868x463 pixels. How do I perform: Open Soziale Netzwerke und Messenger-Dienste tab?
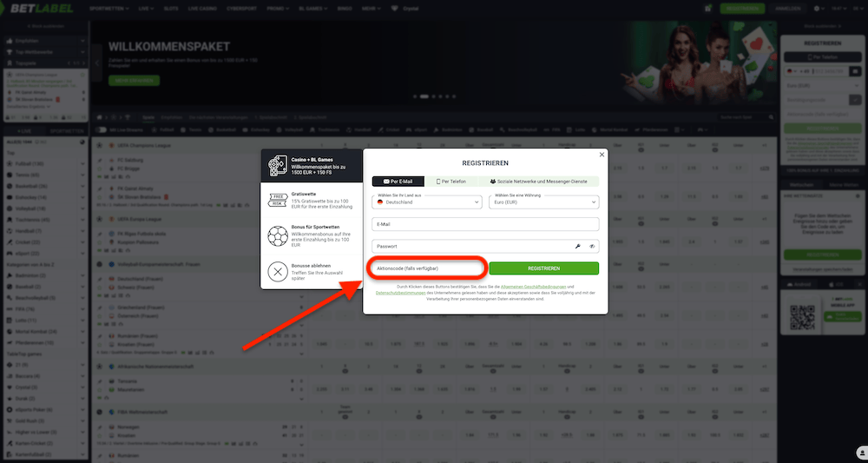pos(538,182)
